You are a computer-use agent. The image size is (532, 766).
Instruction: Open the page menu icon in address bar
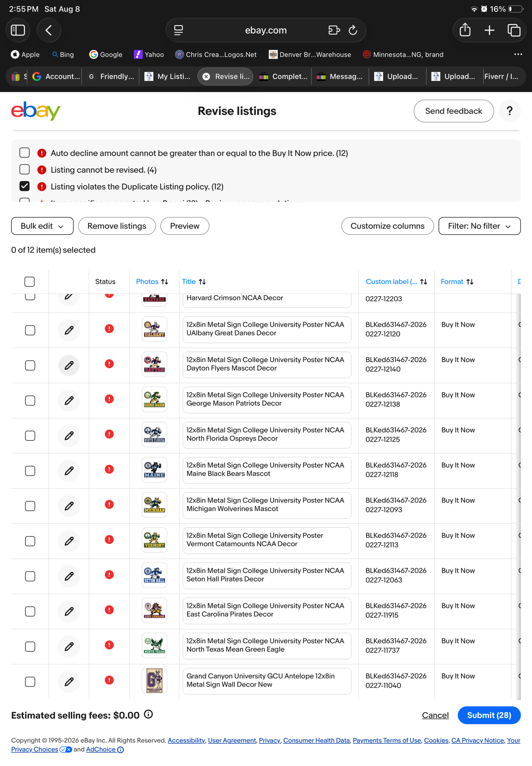(178, 30)
